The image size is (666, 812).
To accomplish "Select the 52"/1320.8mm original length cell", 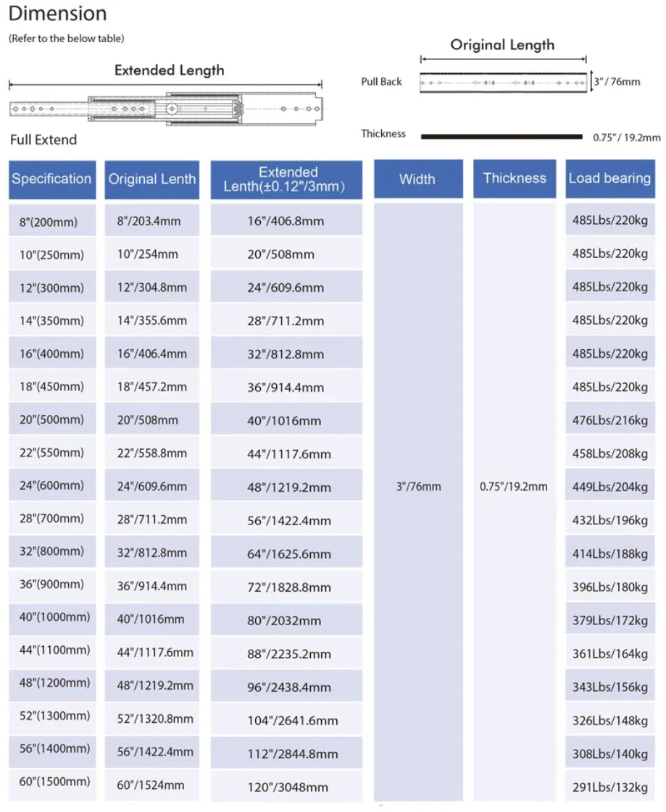I will click(155, 719).
